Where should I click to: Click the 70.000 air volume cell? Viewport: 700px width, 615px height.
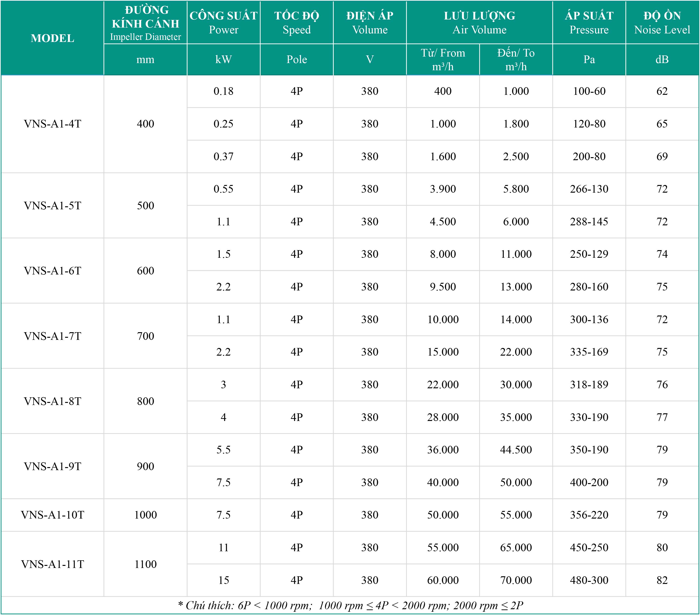(516, 580)
